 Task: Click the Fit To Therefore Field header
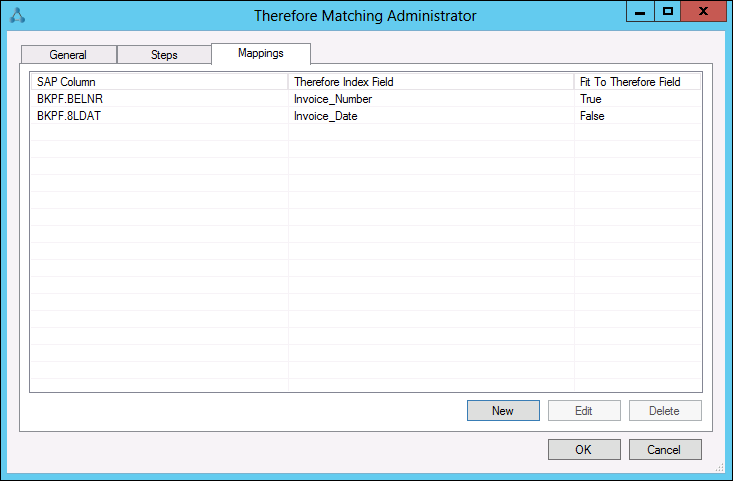point(637,82)
